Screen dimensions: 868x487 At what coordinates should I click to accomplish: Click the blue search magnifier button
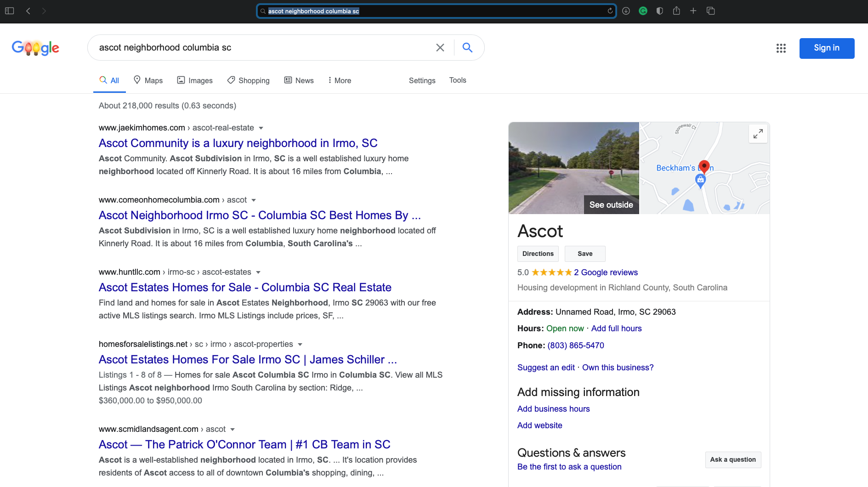coord(467,47)
